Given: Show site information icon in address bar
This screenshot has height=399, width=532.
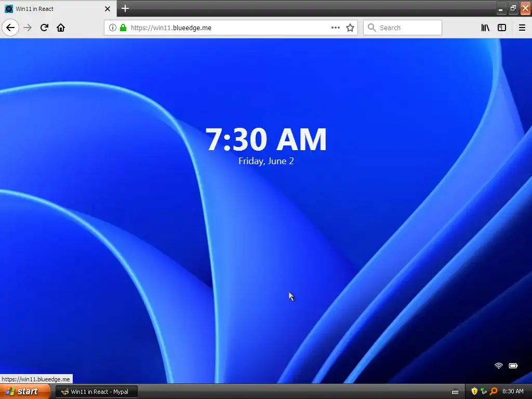Looking at the screenshot, I should click(112, 28).
